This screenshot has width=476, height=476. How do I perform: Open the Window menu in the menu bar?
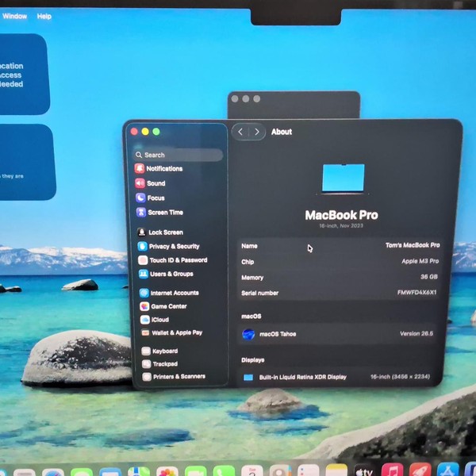pyautogui.click(x=14, y=16)
